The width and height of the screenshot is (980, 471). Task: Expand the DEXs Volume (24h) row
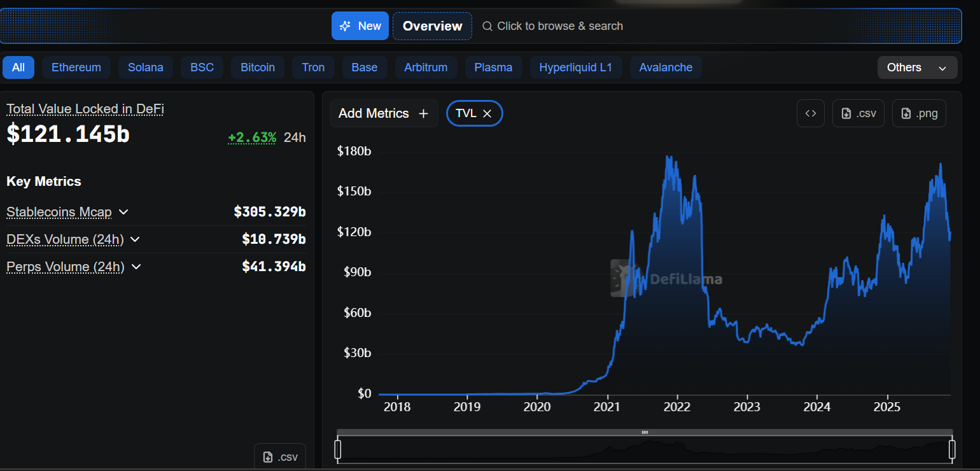point(135,239)
